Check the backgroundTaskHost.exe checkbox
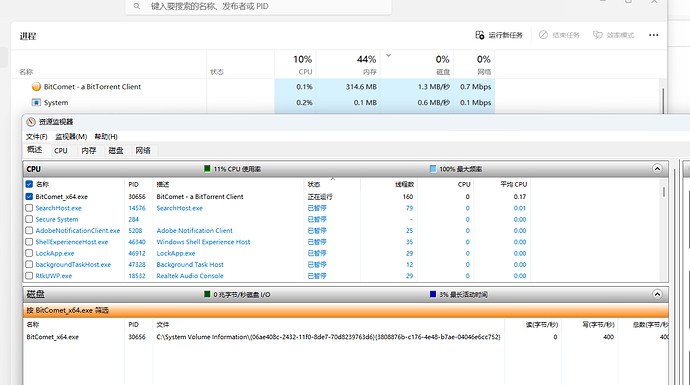This screenshot has height=385, width=690. 29,264
